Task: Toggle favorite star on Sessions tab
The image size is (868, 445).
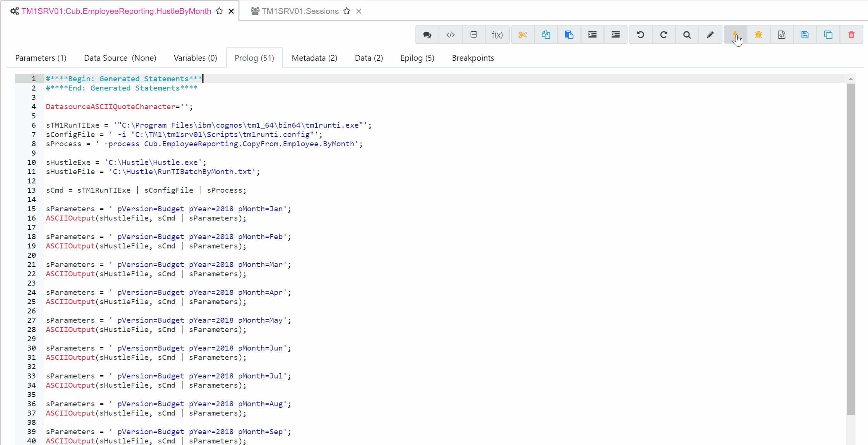Action: (347, 11)
